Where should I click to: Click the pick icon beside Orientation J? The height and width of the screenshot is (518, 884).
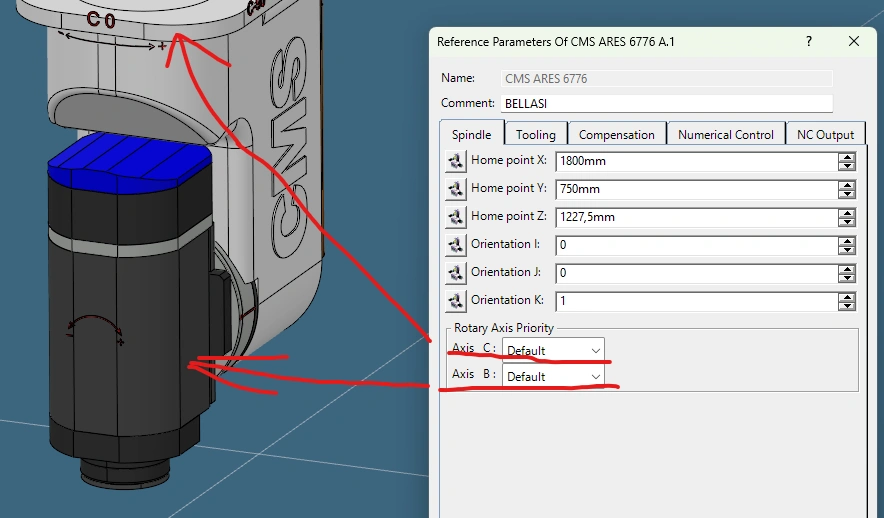point(456,273)
